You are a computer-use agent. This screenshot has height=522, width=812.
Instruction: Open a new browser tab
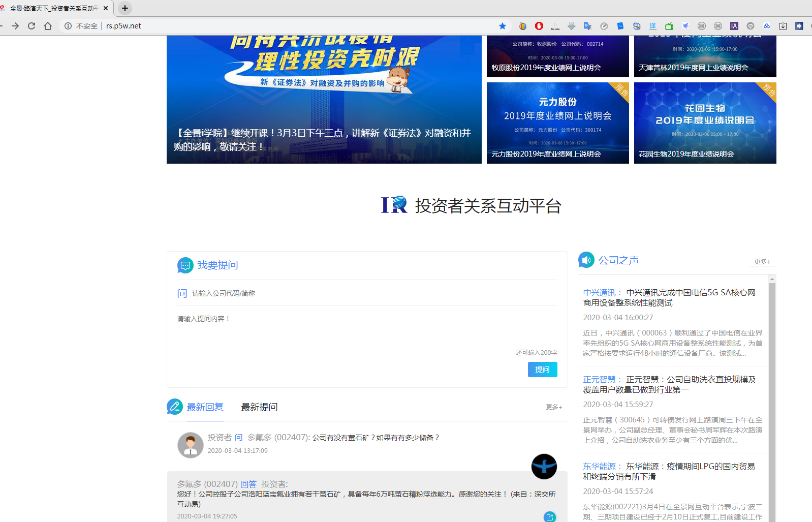125,8
